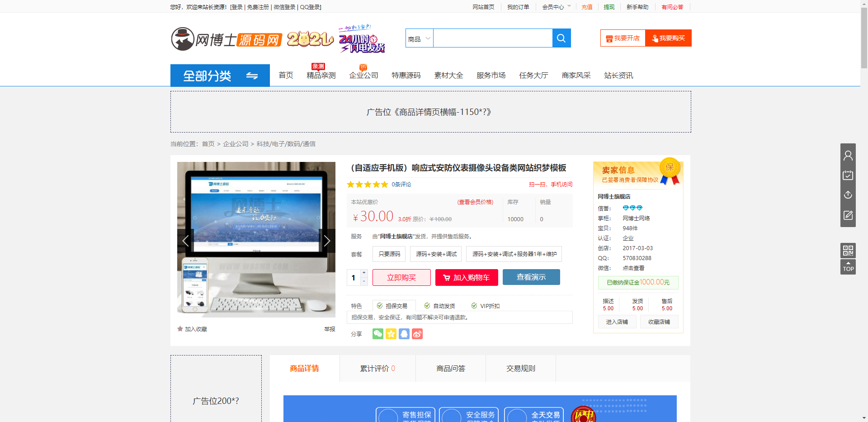Viewport: 868px width, 422px height.
Task: Open 商家风采 navigation item
Action: click(576, 76)
